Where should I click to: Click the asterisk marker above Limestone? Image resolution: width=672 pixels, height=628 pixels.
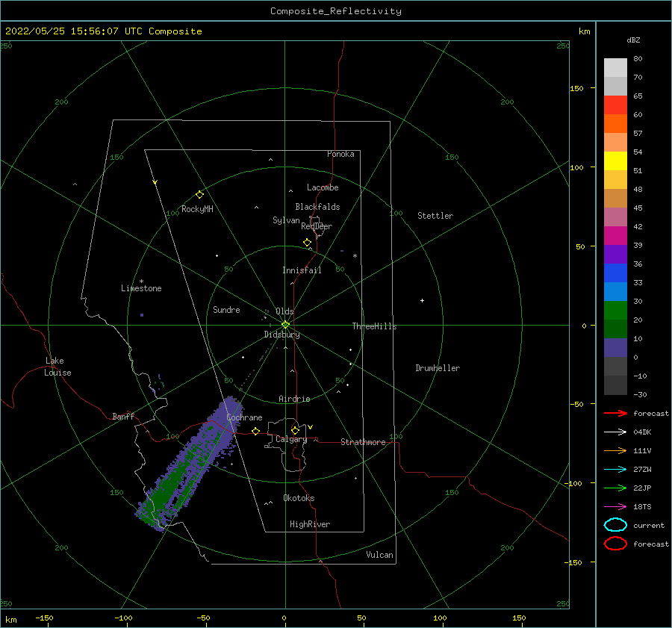(x=141, y=282)
